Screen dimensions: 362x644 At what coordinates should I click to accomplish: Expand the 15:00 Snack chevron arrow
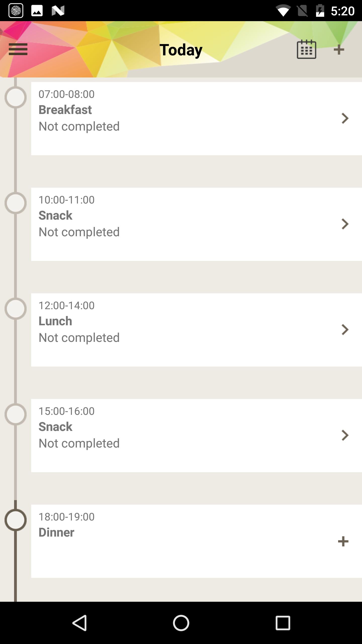coord(345,435)
